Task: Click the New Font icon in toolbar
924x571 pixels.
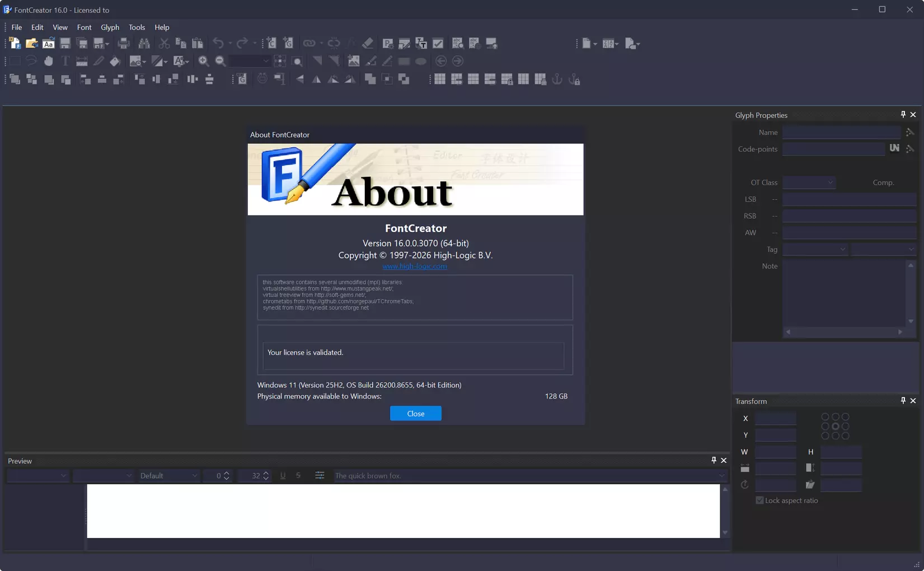Action: [x=15, y=43]
